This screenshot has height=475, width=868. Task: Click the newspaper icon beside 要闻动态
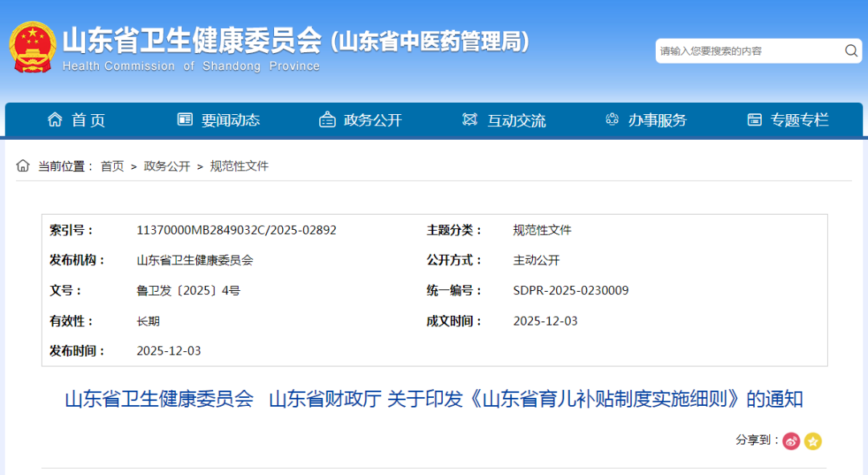coord(185,120)
